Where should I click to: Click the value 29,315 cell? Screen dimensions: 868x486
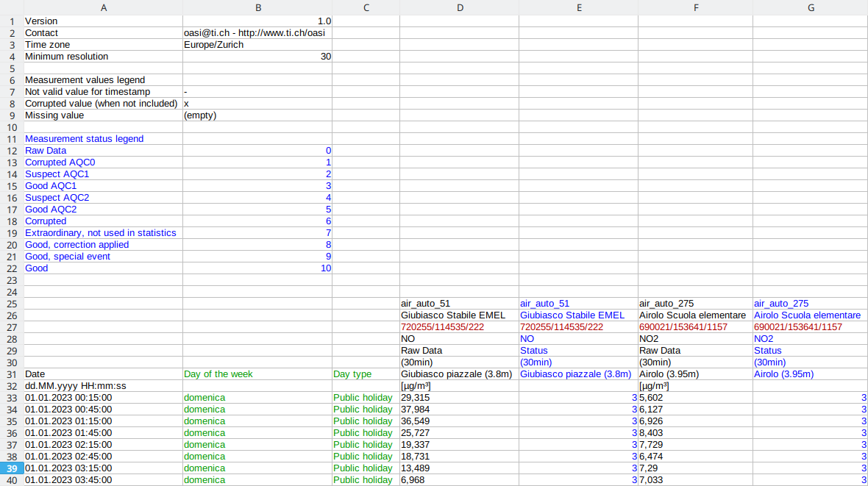point(460,398)
